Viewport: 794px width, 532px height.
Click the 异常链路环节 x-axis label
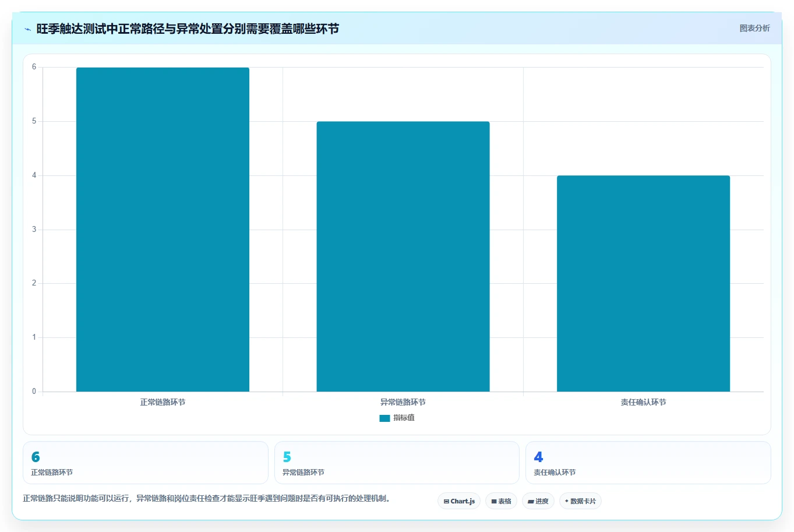(403, 402)
